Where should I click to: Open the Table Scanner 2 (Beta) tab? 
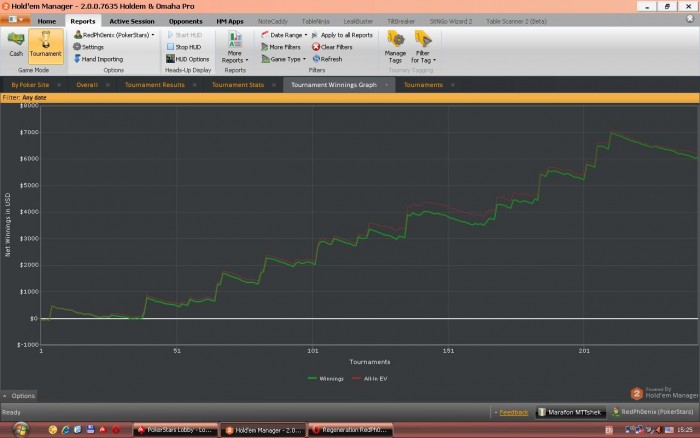click(x=516, y=21)
